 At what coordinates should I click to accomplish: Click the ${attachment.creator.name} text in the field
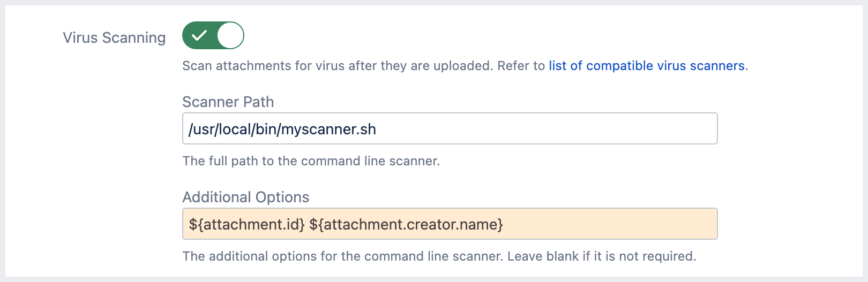[x=406, y=224]
